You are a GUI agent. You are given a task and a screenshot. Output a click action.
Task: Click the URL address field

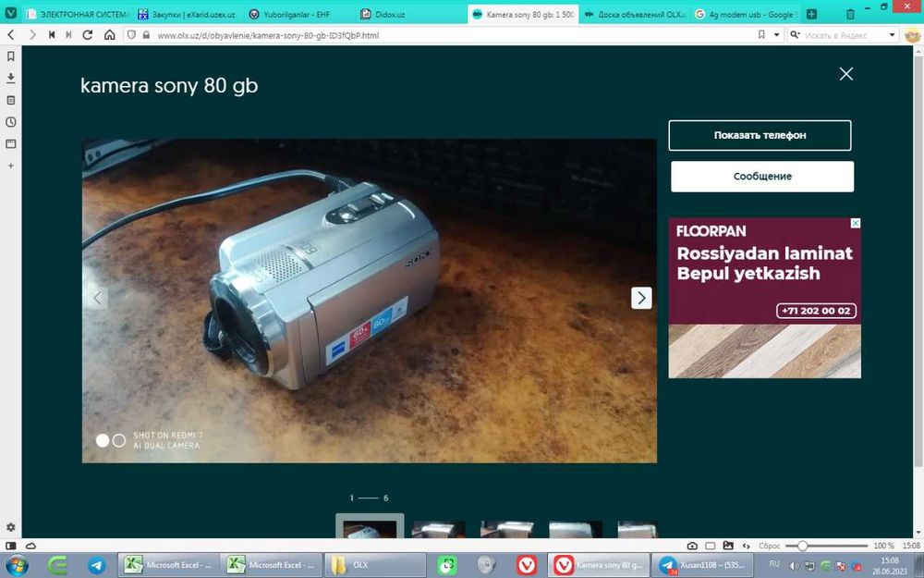click(x=454, y=35)
